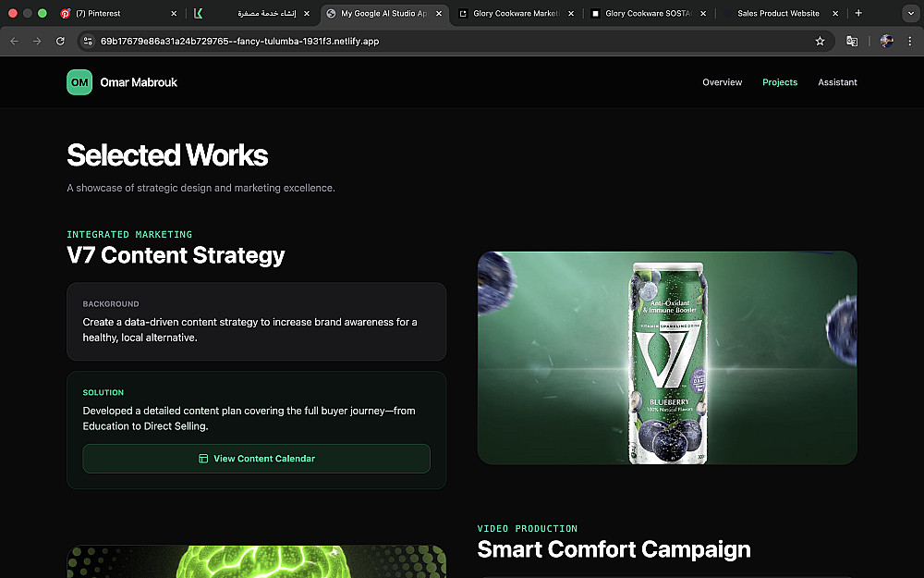Switch to Glory Cookware Marketing tab
Screen dimensions: 924x578
[517, 13]
